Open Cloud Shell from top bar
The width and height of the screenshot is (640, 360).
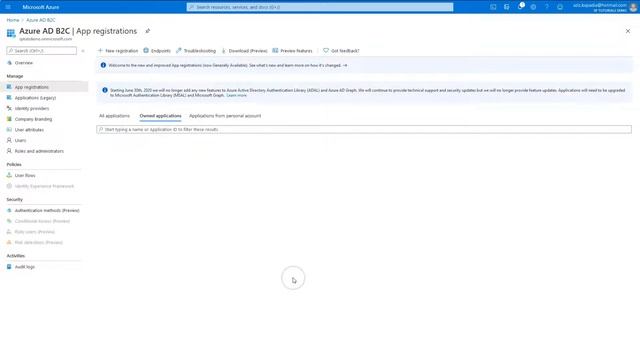tap(493, 7)
